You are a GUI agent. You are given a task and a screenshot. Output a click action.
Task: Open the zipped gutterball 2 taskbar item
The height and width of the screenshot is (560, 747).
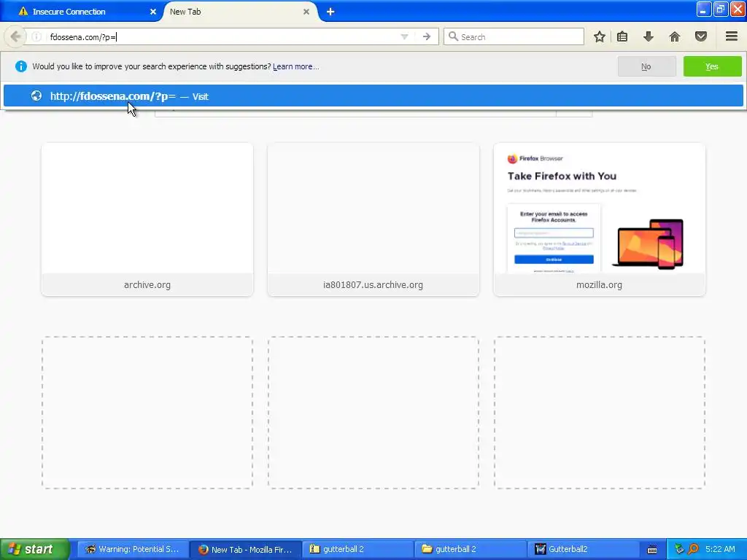coord(357,549)
